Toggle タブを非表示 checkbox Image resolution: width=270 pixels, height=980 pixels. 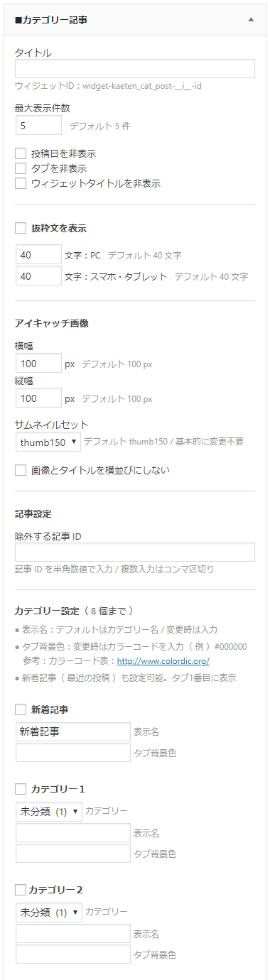point(21,168)
